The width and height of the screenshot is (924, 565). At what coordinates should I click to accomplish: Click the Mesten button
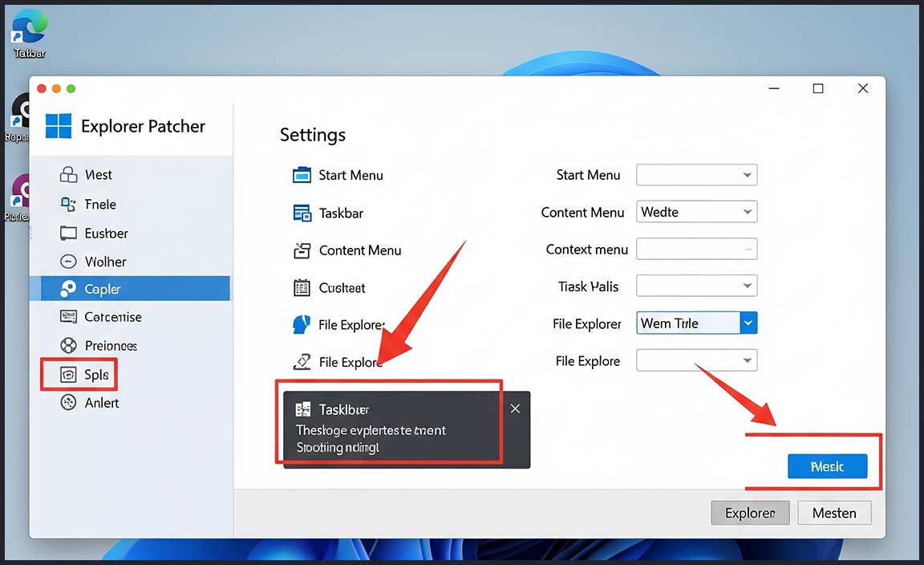pyautogui.click(x=834, y=513)
